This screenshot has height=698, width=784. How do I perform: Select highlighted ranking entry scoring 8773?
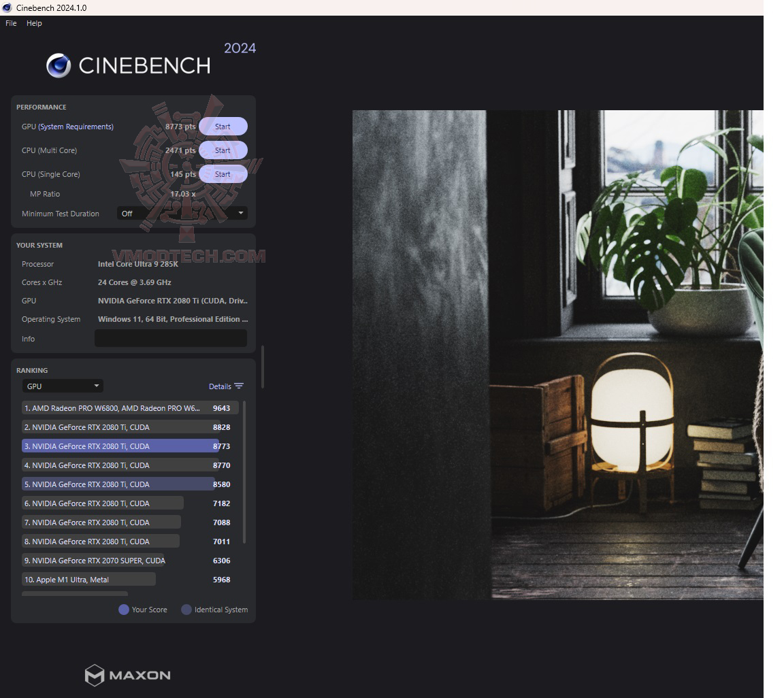tap(129, 446)
